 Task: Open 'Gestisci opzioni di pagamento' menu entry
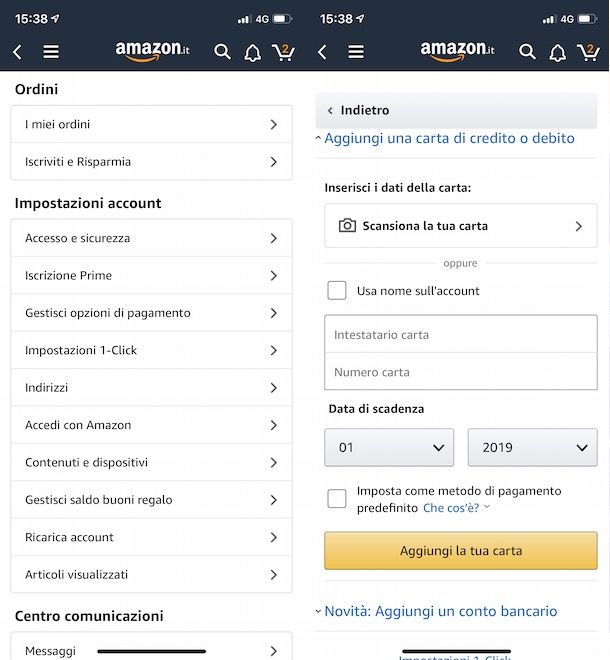151,313
